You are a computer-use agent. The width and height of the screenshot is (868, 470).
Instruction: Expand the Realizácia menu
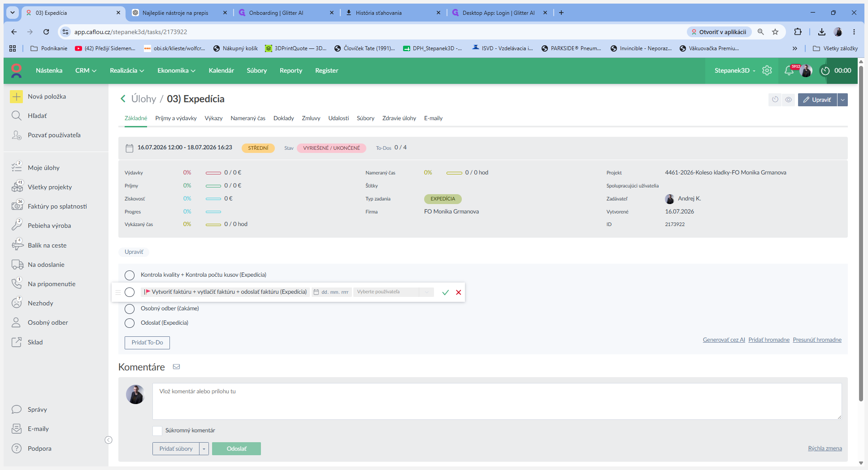point(127,70)
